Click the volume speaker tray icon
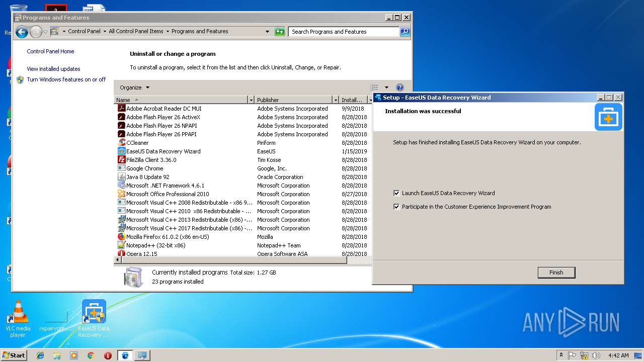644x362 pixels. pos(596,355)
